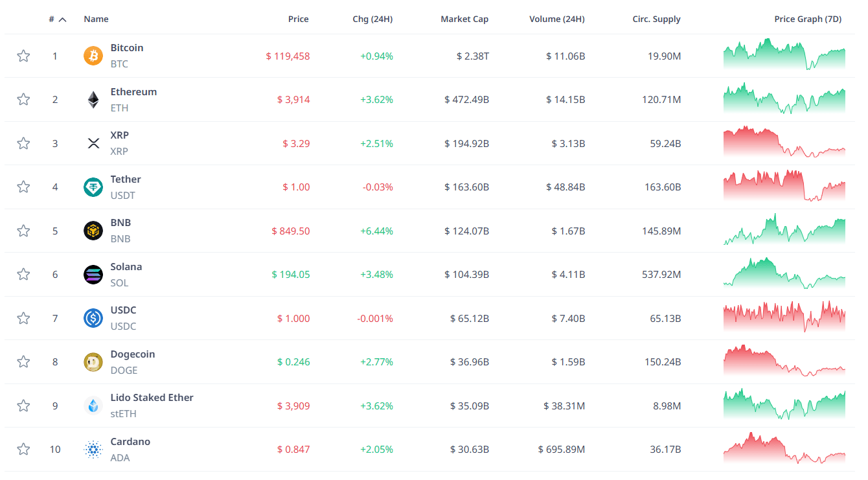Click Bitcoin price $ 119,458
The height and width of the screenshot is (480, 868).
(288, 56)
